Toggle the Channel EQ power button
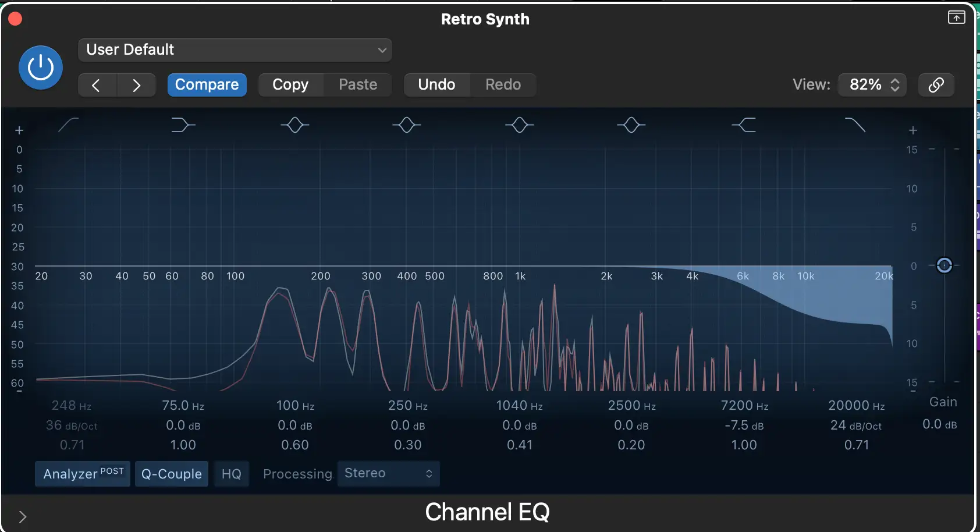The image size is (980, 532). (x=41, y=68)
